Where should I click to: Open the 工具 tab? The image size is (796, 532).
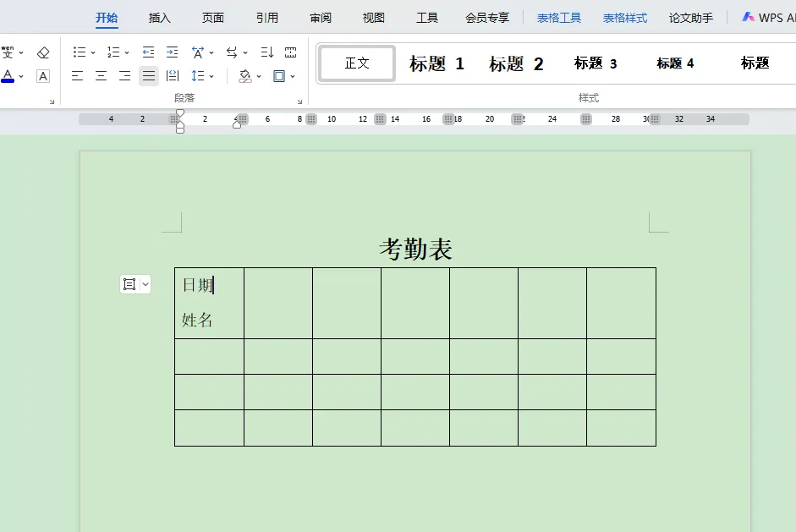point(427,18)
